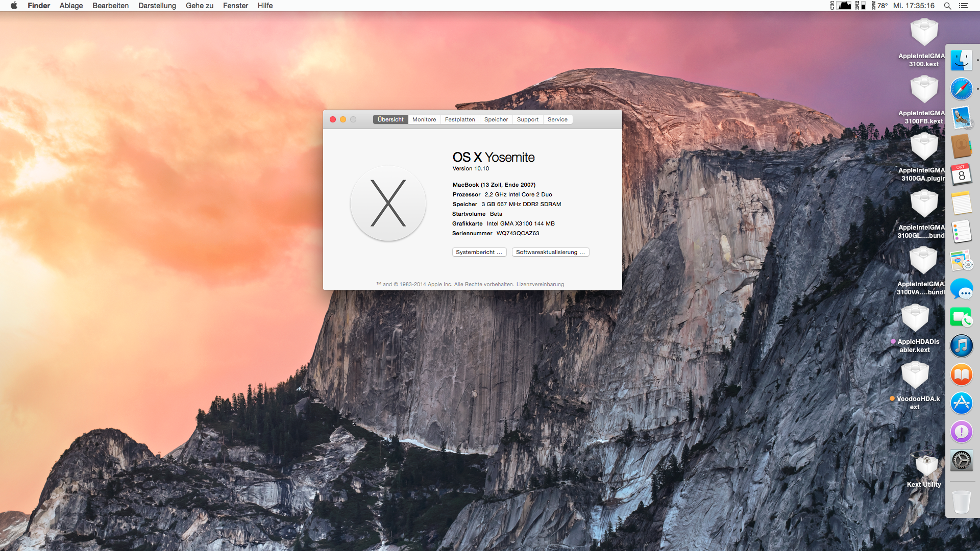Click the Softwareaktualisierung button
The width and height of the screenshot is (980, 551).
(x=550, y=252)
